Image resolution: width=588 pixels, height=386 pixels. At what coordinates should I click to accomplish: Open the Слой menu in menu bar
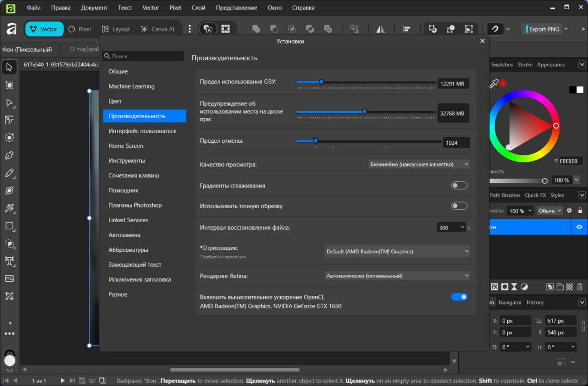point(198,8)
